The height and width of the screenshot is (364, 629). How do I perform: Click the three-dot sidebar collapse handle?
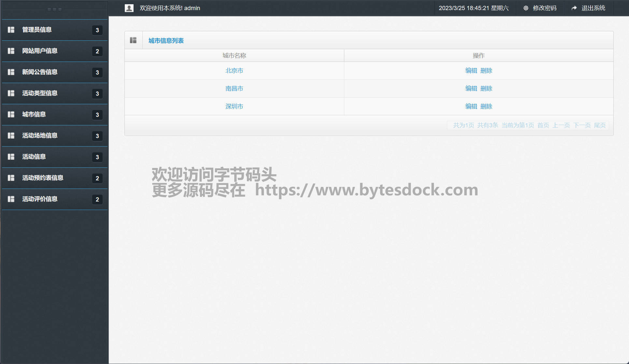point(54,9)
